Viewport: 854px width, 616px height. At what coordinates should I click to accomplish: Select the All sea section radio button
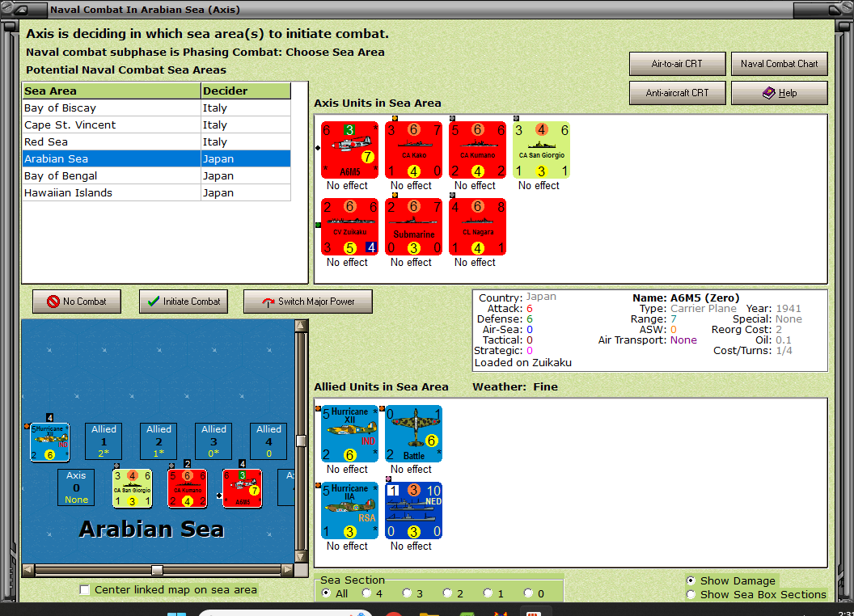tap(326, 593)
